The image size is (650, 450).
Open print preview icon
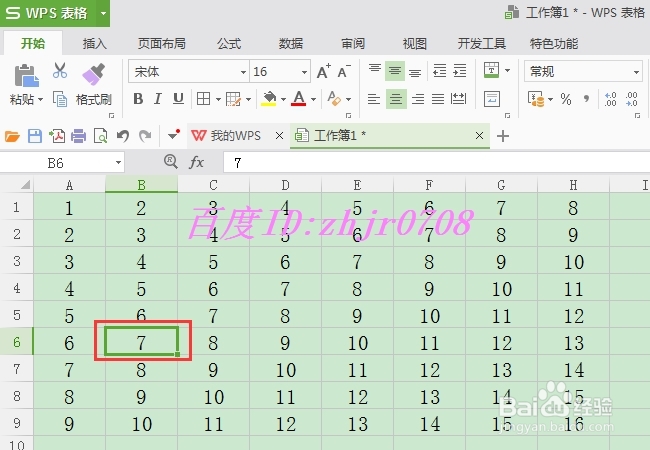pyautogui.click(x=100, y=136)
